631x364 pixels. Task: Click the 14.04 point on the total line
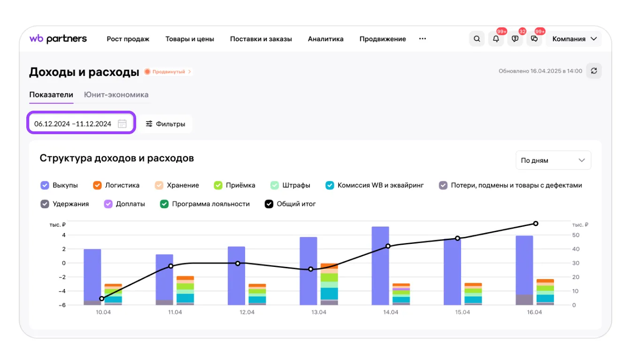point(388,246)
